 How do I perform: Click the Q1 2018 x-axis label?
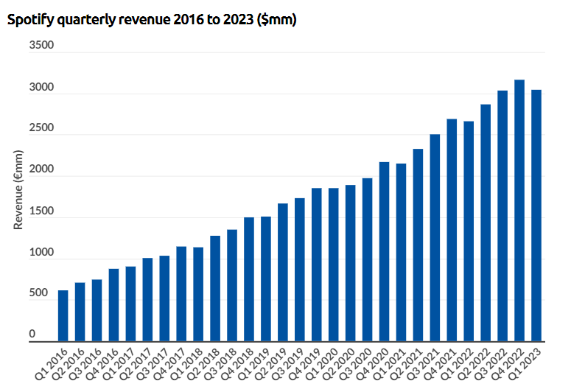coord(186,364)
